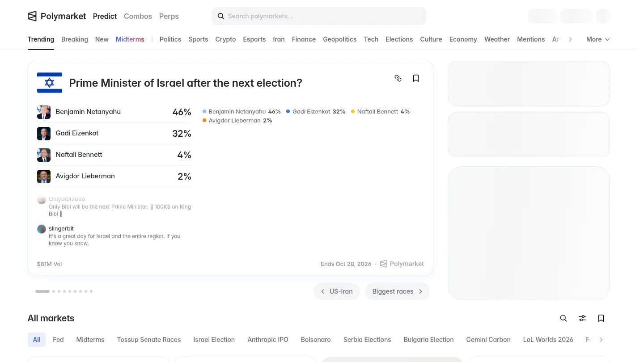Switch to the Combos tab
The height and width of the screenshot is (362, 644).
click(x=138, y=16)
